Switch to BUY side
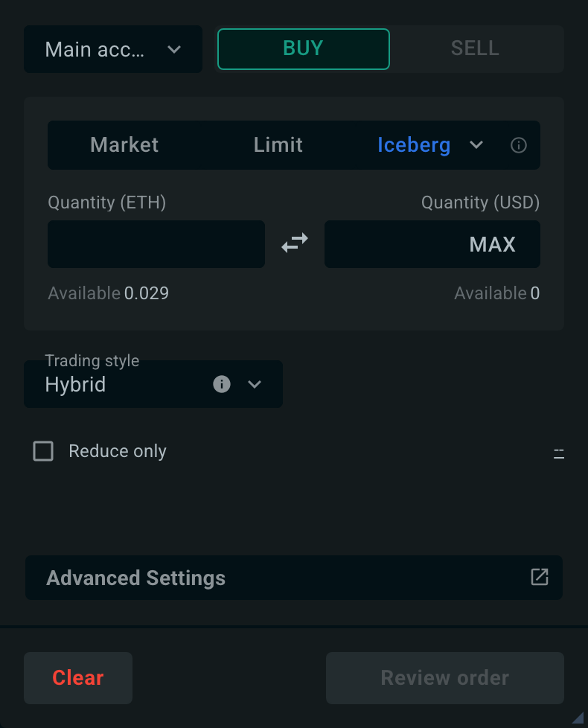588x728 pixels. point(304,49)
